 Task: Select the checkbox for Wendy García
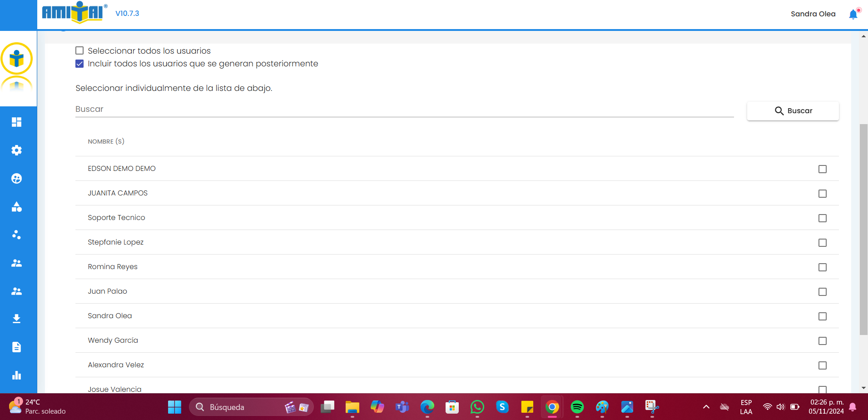[822, 341]
